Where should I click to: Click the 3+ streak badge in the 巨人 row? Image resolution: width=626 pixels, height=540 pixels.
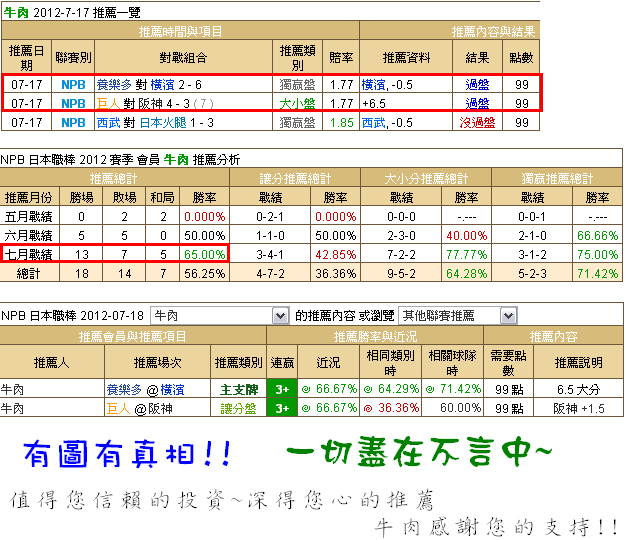[x=282, y=409]
